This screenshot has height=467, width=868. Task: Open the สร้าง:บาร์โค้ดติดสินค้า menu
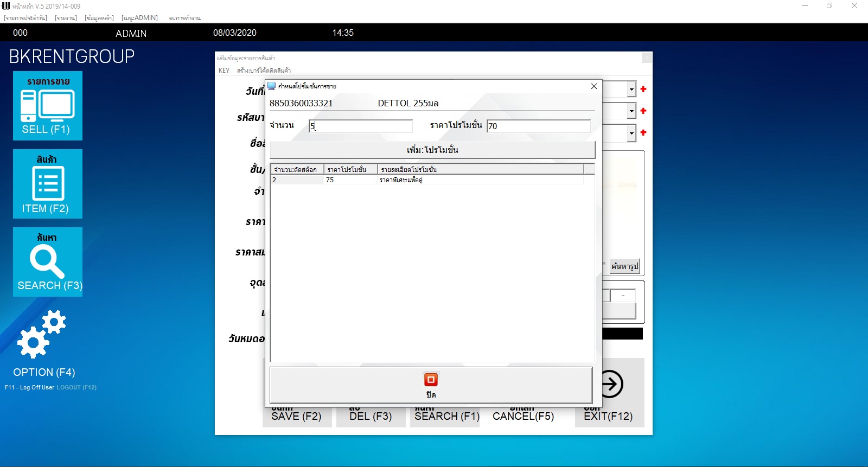click(264, 71)
